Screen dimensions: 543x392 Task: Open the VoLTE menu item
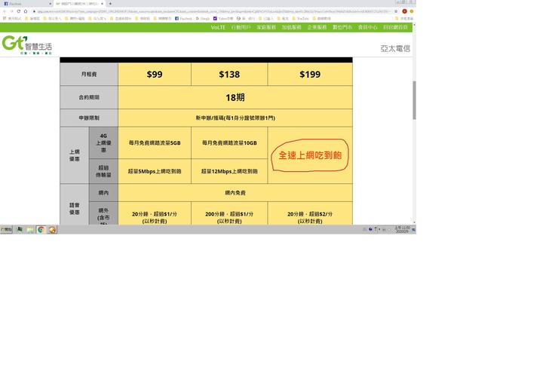(x=218, y=27)
